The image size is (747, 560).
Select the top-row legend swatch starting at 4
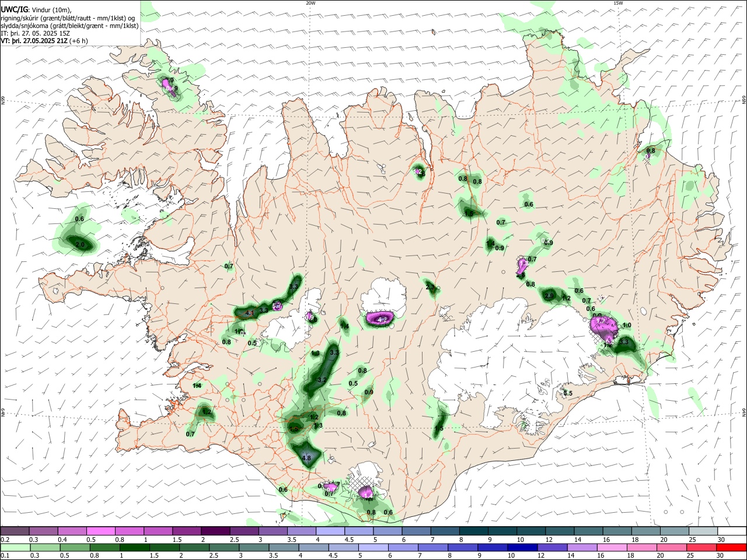click(329, 531)
